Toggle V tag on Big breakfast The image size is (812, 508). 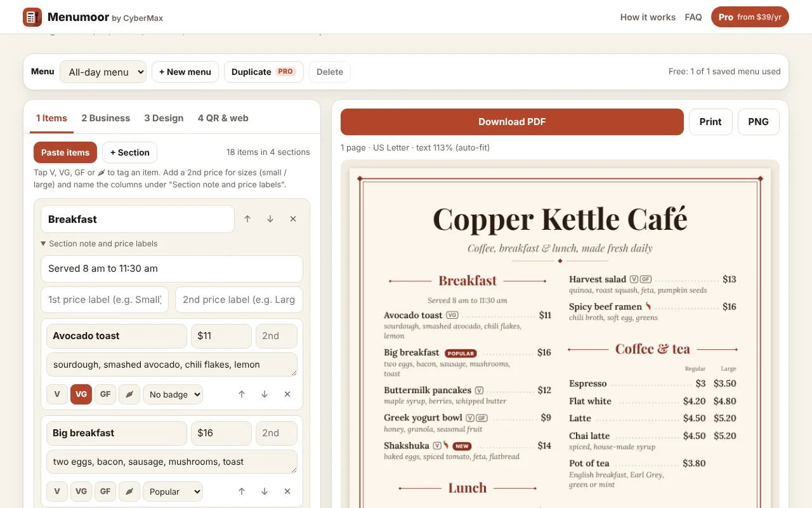(x=57, y=491)
